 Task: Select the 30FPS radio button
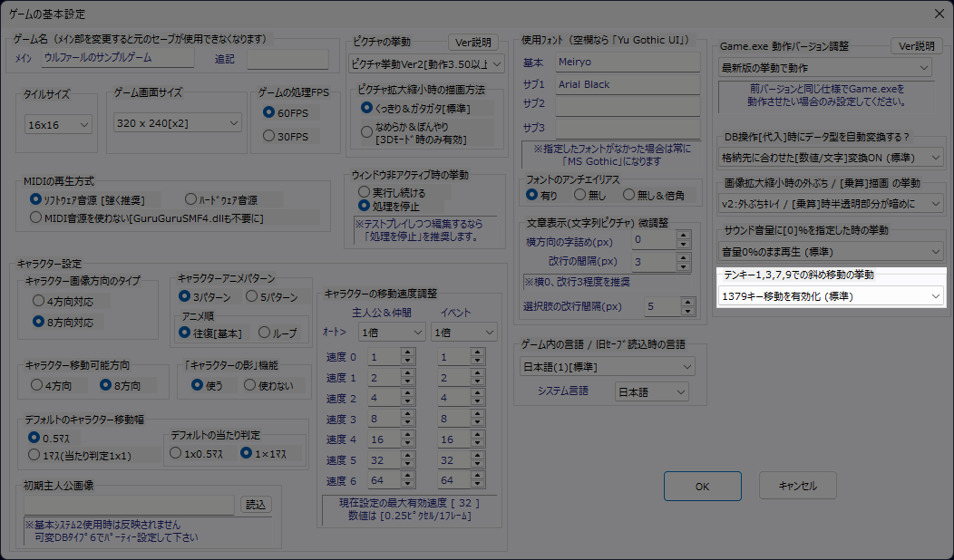pyautogui.click(x=268, y=136)
